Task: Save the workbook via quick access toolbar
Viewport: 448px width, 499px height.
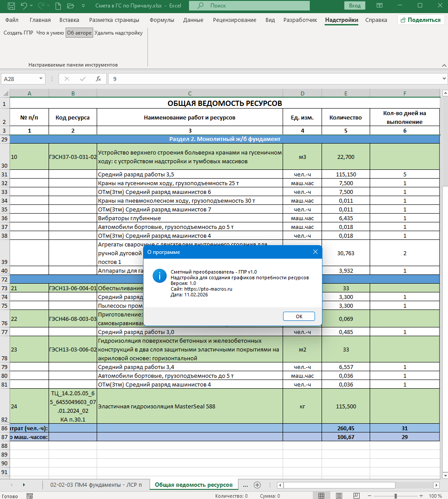Action: (x=12, y=5)
